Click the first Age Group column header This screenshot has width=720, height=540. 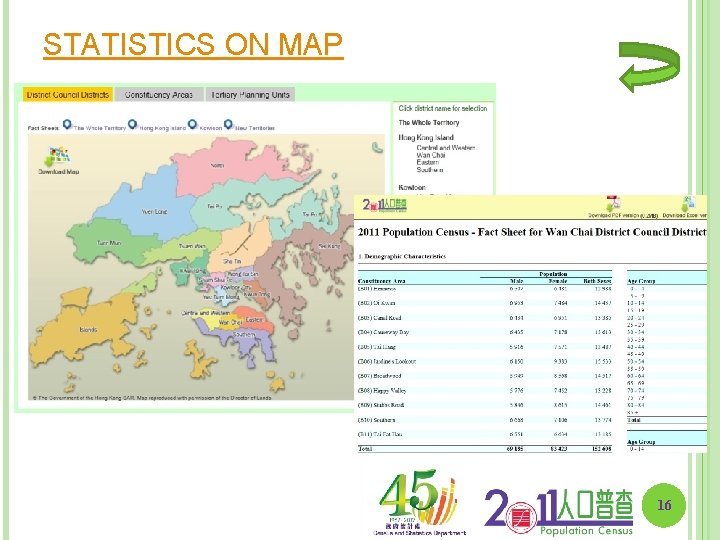coord(641,281)
